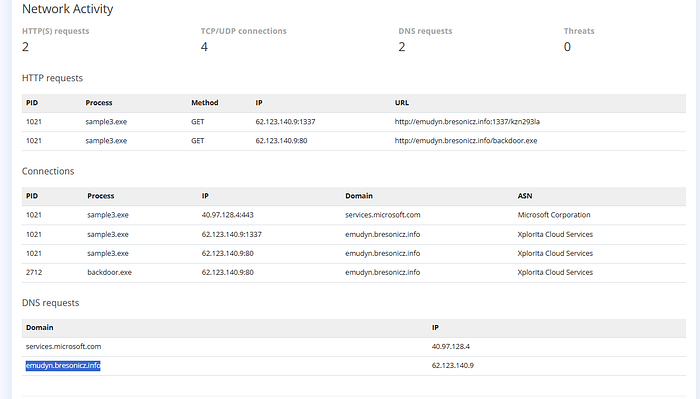Viewport: 700px width, 399px height.
Task: Select connection IP 62.123.140.9:1337
Action: [x=231, y=234]
